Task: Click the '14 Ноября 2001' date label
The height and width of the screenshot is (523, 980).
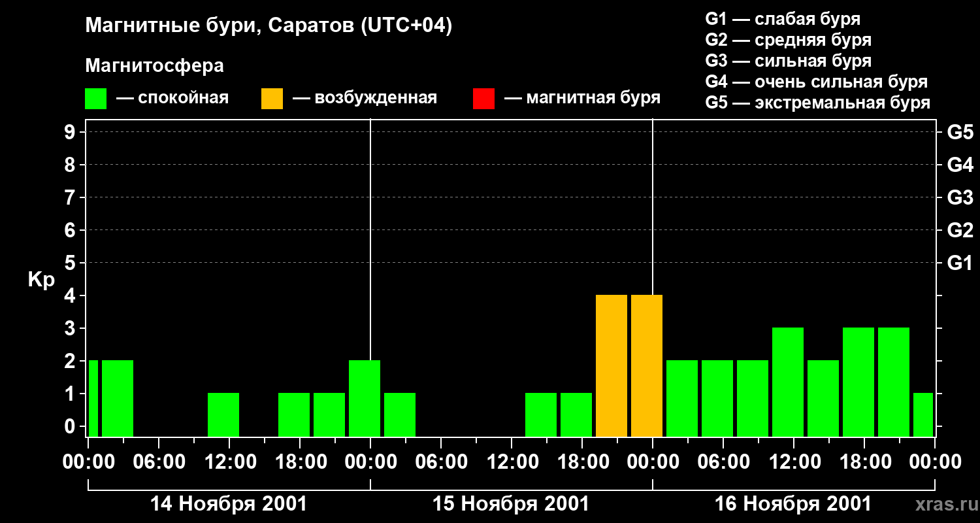Action: [229, 504]
